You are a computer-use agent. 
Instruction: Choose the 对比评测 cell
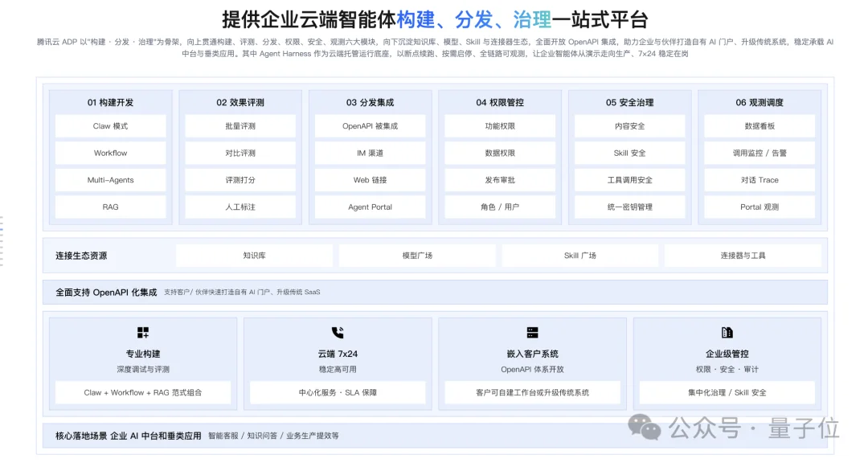(240, 153)
